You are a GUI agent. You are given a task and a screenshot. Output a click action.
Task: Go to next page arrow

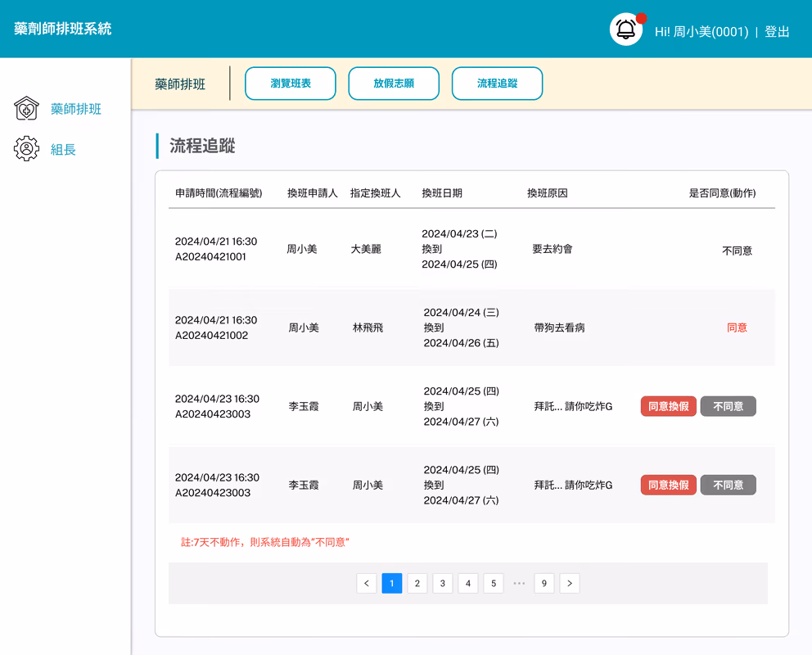[x=570, y=583]
